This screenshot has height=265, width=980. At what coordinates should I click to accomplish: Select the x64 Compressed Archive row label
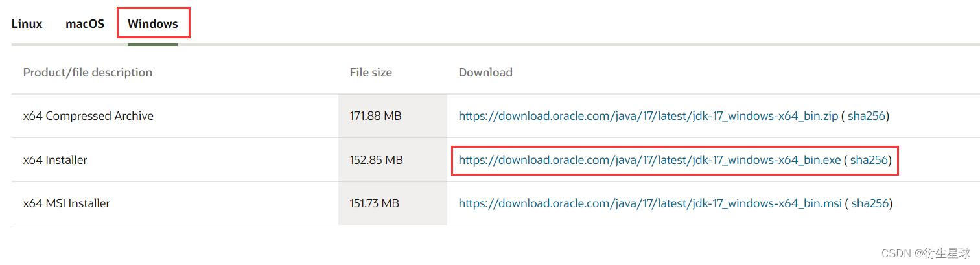pos(88,116)
